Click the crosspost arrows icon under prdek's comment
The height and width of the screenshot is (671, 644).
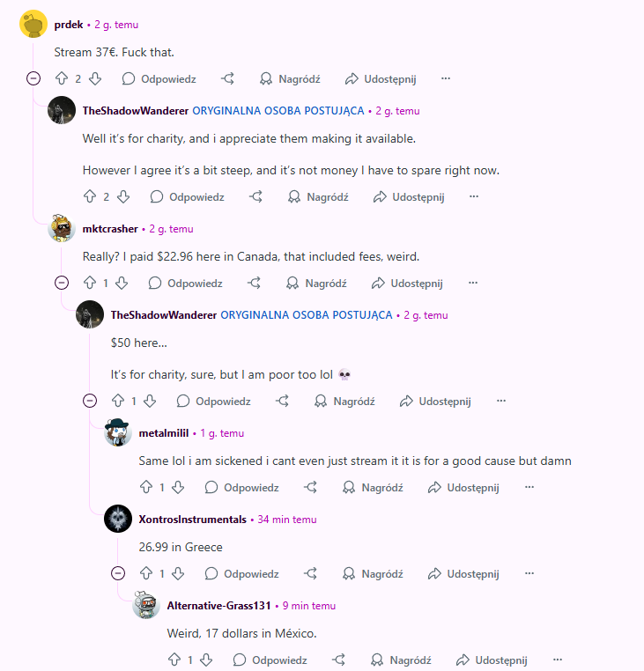pos(228,78)
